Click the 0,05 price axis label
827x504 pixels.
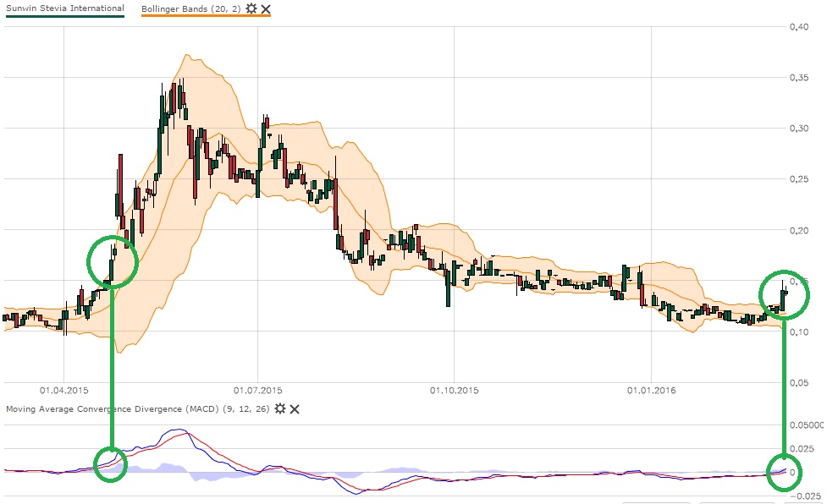799,383
